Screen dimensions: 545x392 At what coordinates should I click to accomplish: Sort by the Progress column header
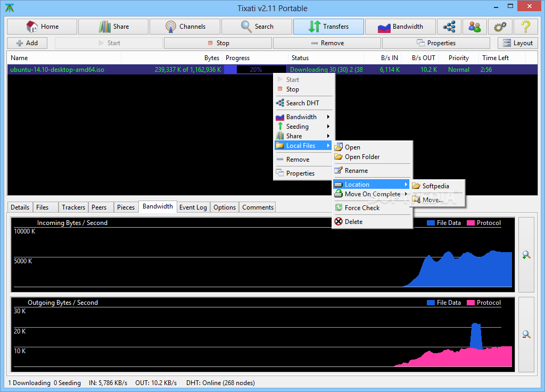click(255, 58)
